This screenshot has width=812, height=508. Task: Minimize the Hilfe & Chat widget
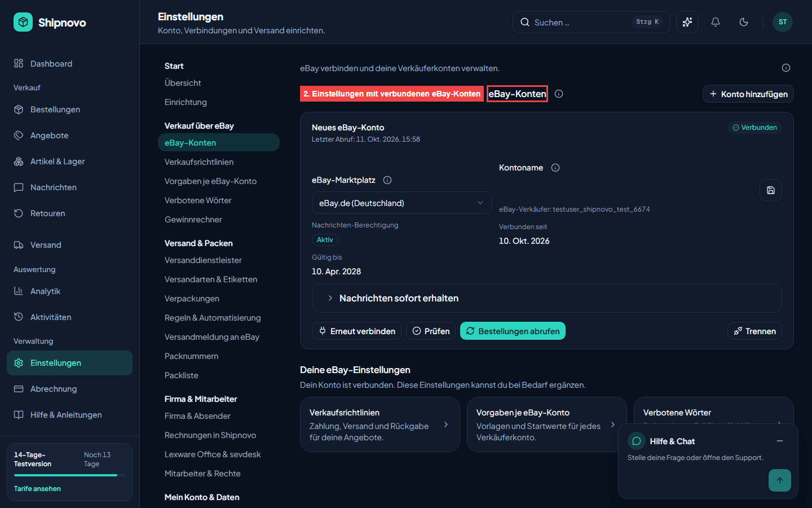780,441
